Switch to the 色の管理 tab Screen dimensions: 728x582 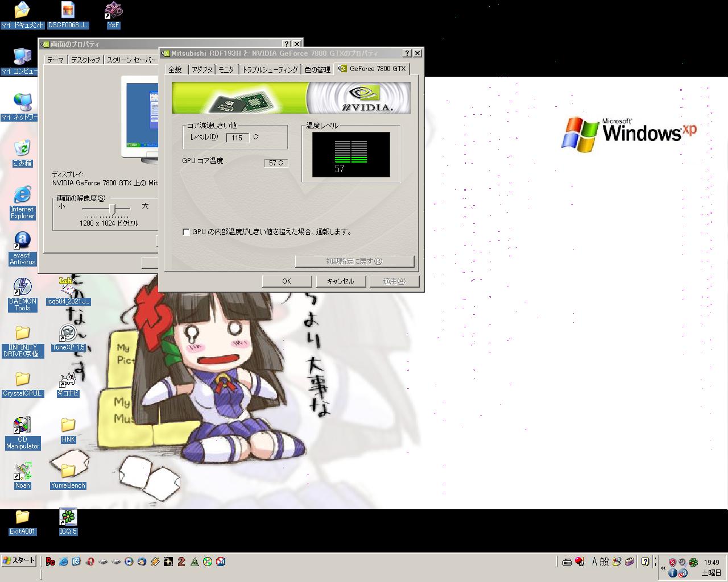(317, 69)
